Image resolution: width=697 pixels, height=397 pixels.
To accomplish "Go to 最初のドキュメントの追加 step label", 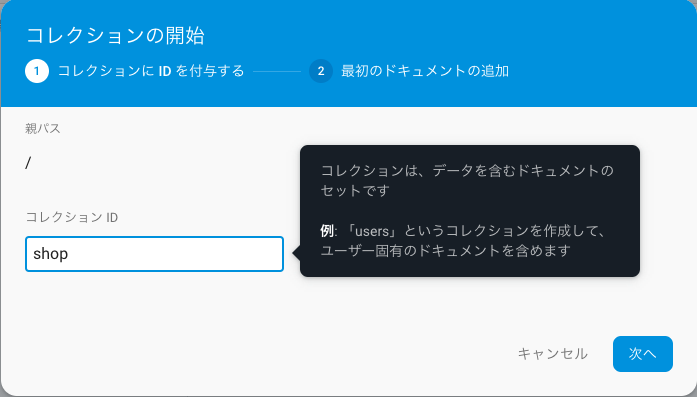I will (x=425, y=71).
